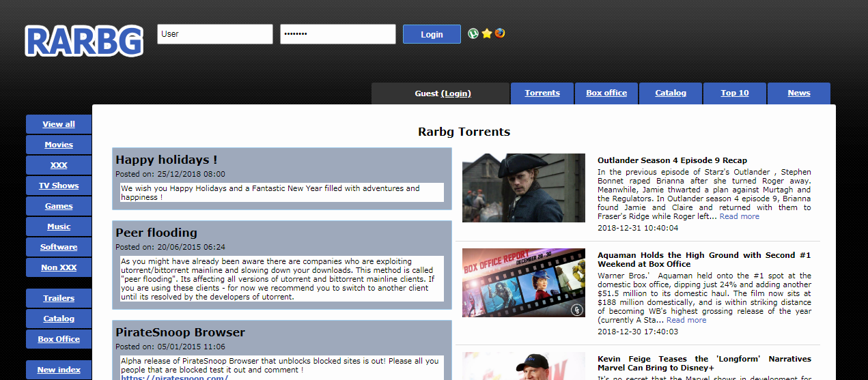Image resolution: width=868 pixels, height=380 pixels.
Task: Select View all in the sidebar
Action: (59, 124)
